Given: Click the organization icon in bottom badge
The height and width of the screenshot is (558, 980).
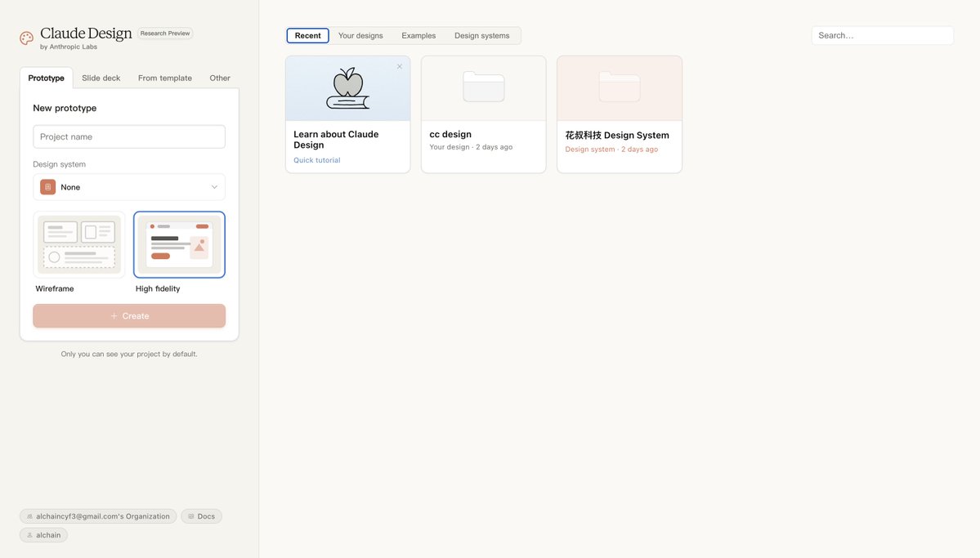Looking at the screenshot, I should pyautogui.click(x=30, y=516).
